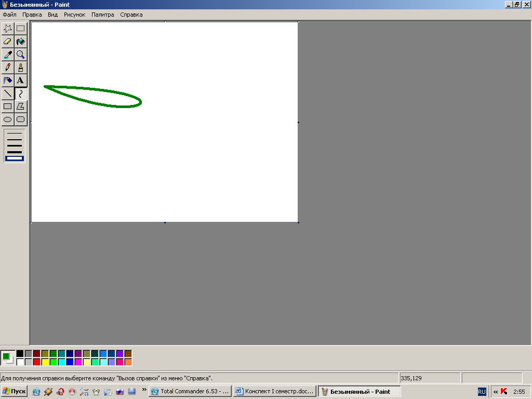The height and width of the screenshot is (399, 532).
Task: Pick the violet palette color
Action: [x=120, y=354]
